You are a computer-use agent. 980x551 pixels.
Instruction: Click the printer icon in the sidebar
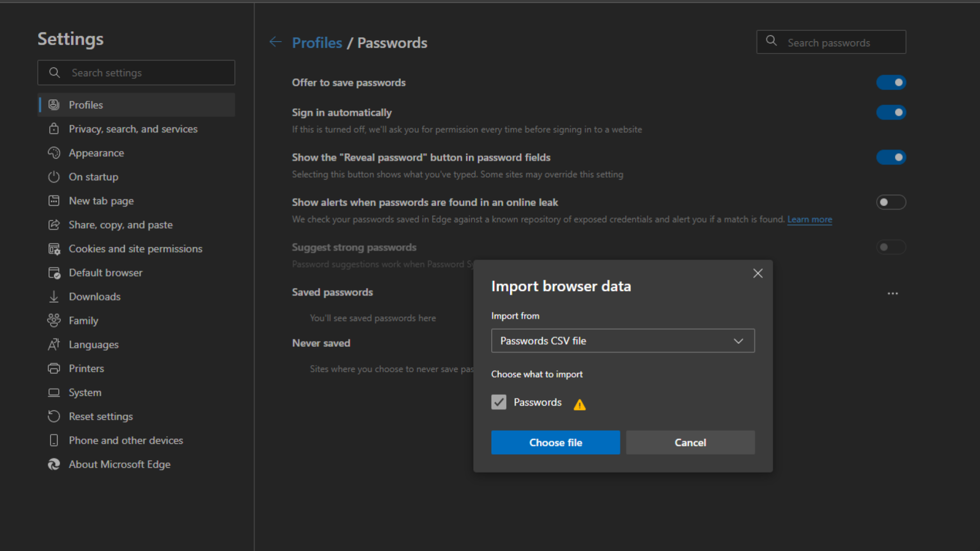pos(54,368)
